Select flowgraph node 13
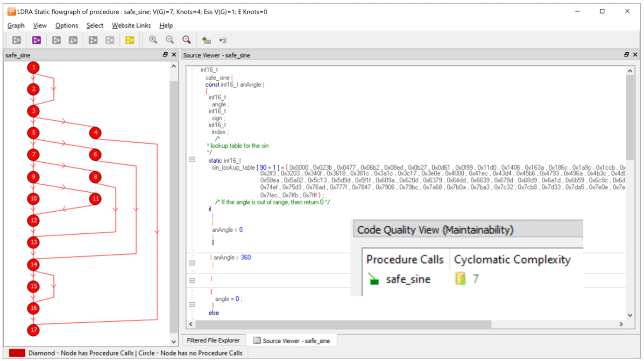 click(x=33, y=243)
